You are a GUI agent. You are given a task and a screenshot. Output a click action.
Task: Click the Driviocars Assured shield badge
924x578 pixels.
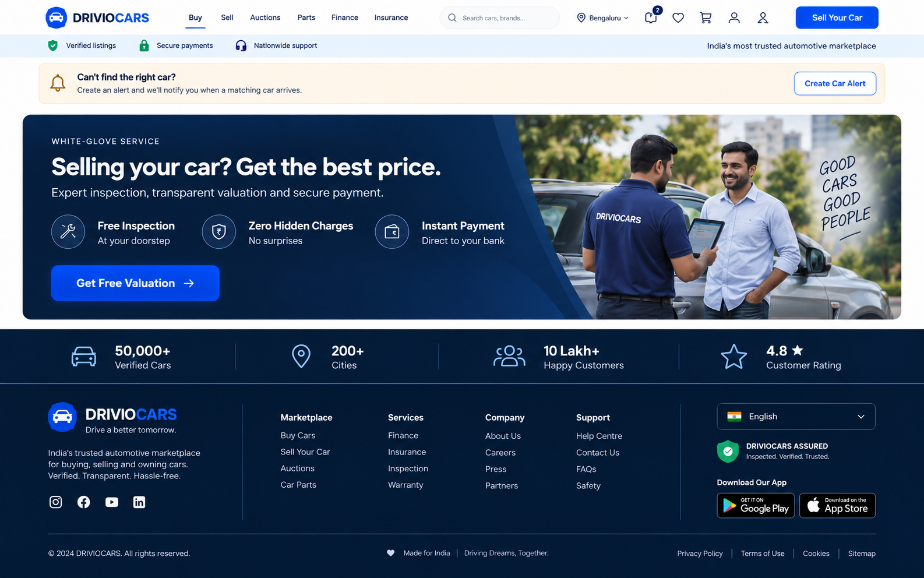point(728,452)
